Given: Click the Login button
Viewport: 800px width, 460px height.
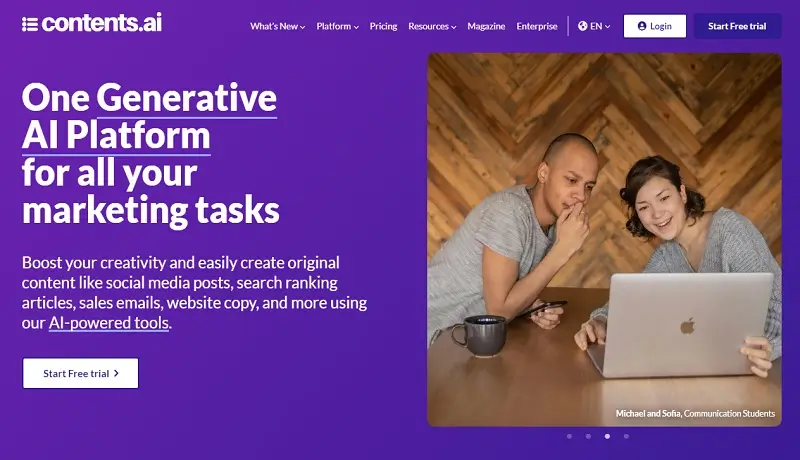Looking at the screenshot, I should coord(655,26).
